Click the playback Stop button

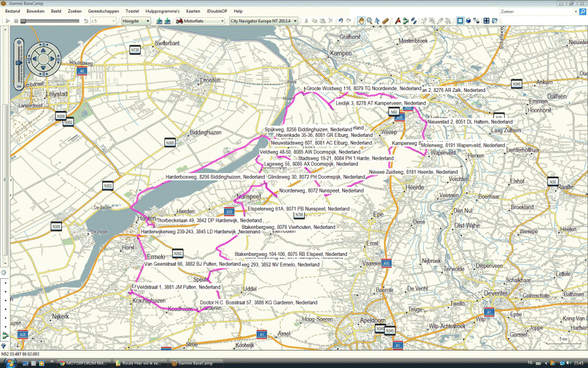(x=16, y=21)
